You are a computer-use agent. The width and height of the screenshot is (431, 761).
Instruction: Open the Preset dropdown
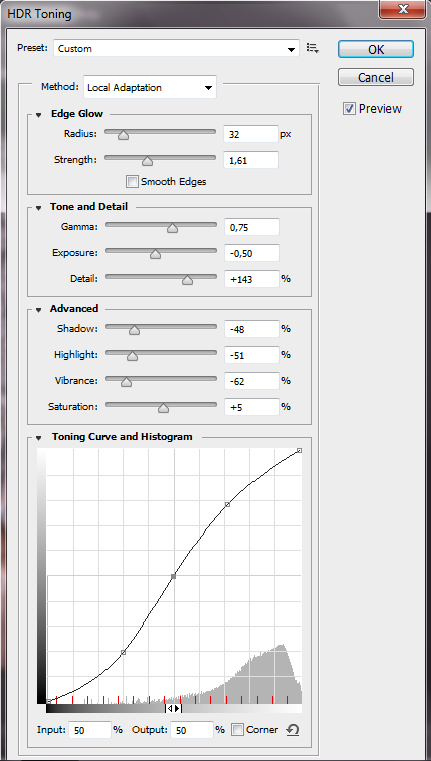tap(176, 49)
